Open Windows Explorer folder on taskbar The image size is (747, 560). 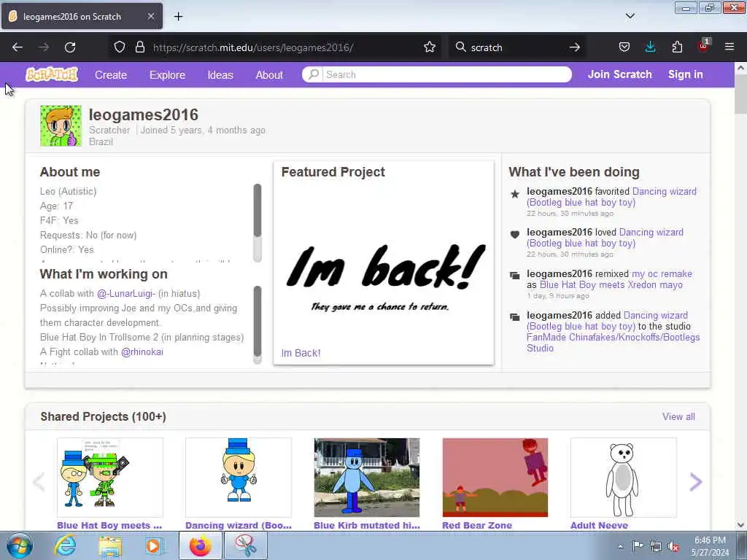click(110, 545)
